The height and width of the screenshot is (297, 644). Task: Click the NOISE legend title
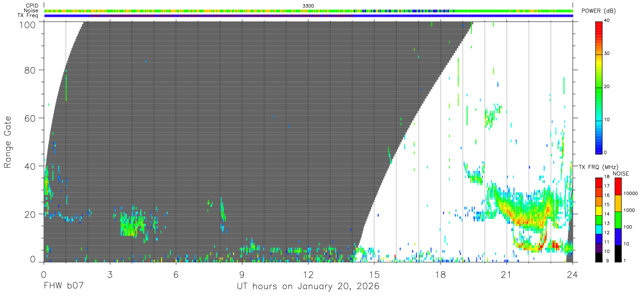(621, 173)
